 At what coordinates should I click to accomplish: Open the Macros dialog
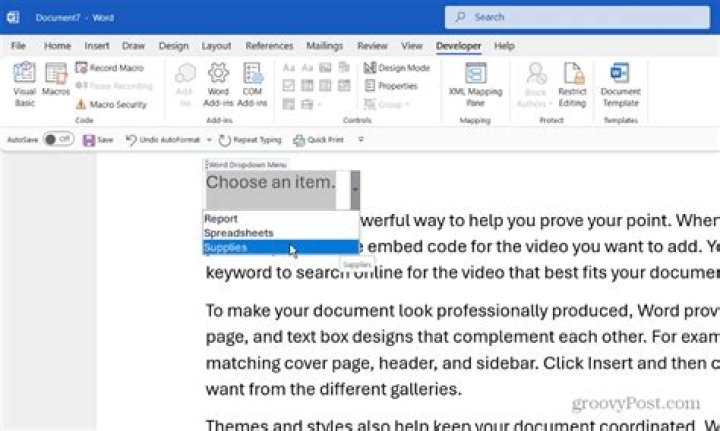(x=56, y=79)
